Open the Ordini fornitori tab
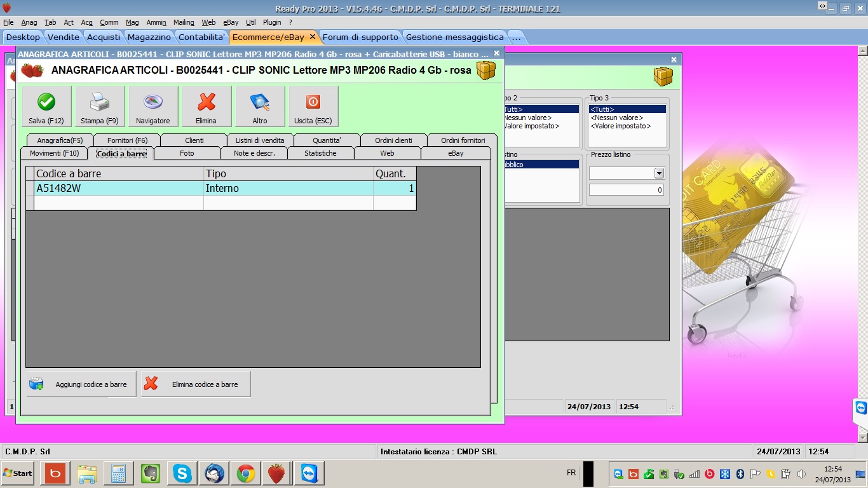The height and width of the screenshot is (488, 868). (x=463, y=140)
